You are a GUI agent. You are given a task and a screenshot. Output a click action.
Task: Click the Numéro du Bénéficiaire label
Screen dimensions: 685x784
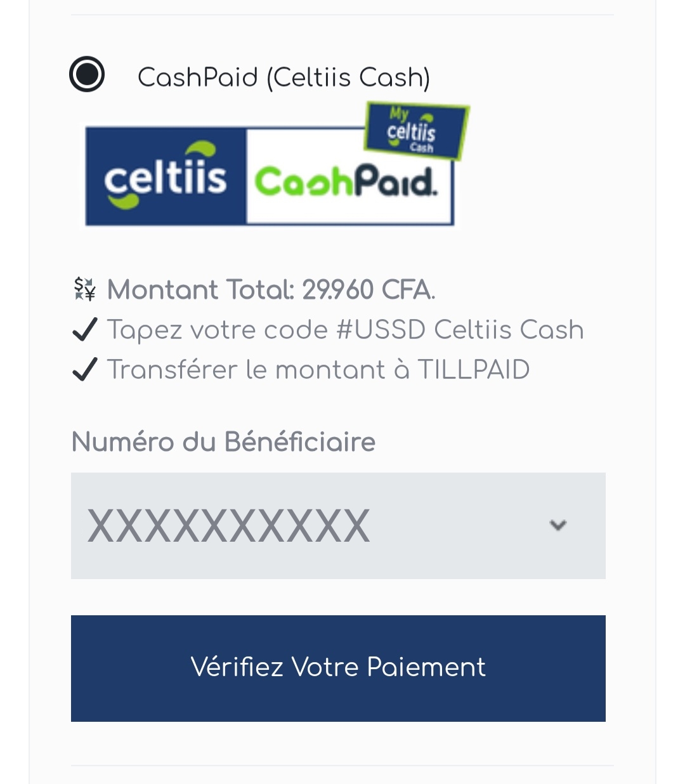[x=223, y=441]
